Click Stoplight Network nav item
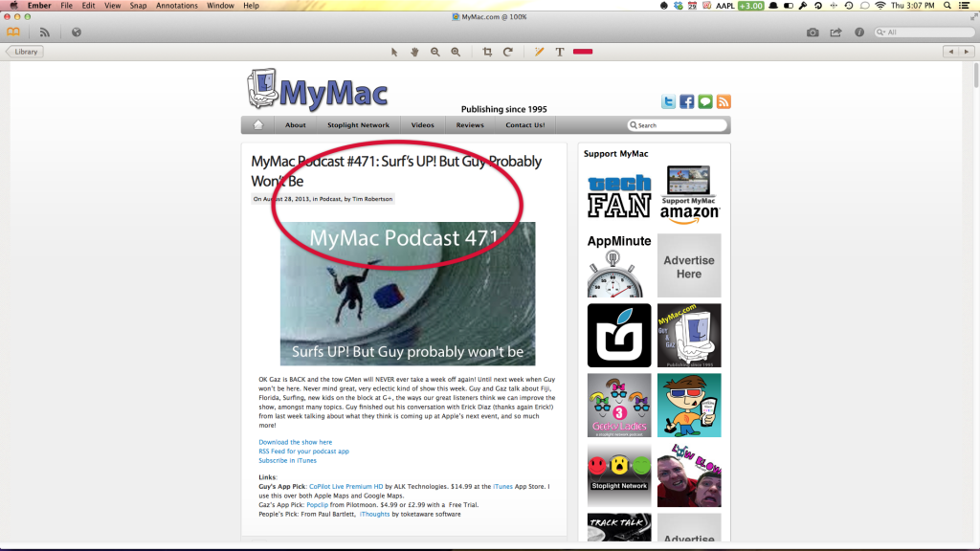The width and height of the screenshot is (980, 551). coord(358,125)
